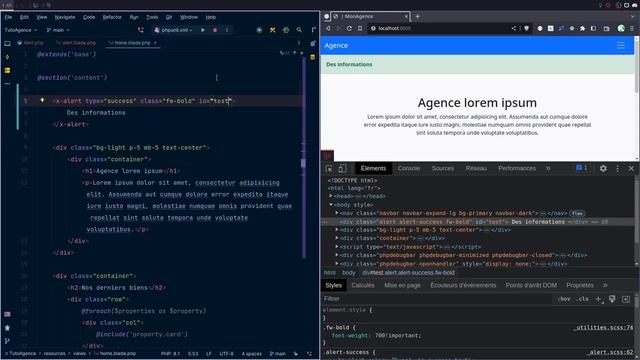Open the browser extensions puzzle icon
The width and height of the screenshot is (640, 360).
pos(582,28)
